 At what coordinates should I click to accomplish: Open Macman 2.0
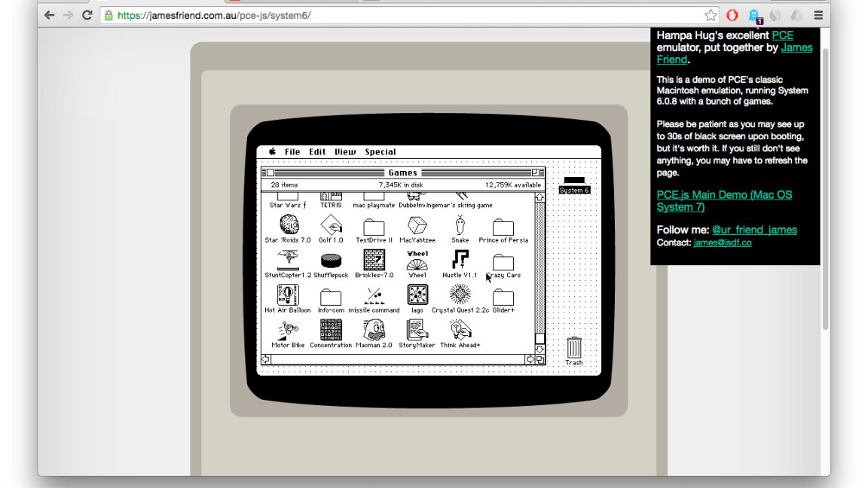click(x=373, y=329)
